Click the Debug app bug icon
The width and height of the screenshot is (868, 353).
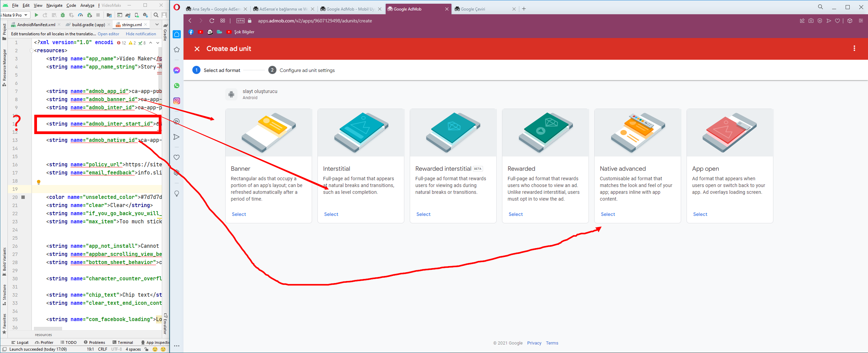(63, 15)
